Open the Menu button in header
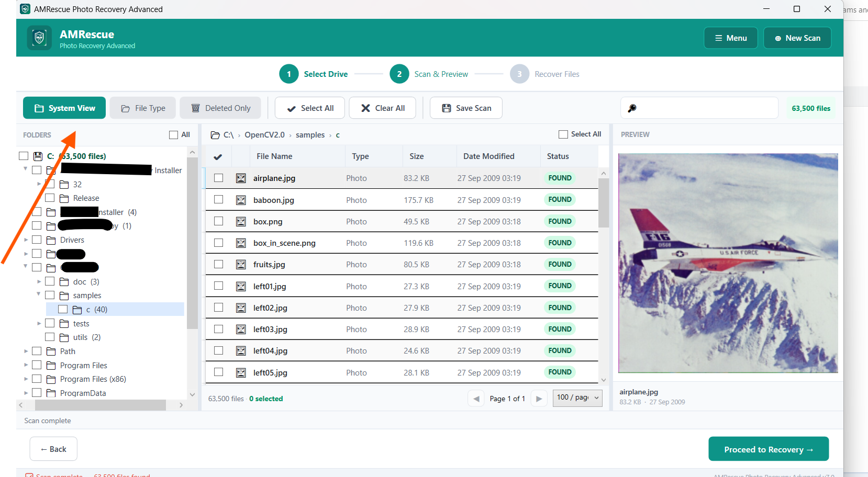The image size is (868, 477). tap(731, 38)
